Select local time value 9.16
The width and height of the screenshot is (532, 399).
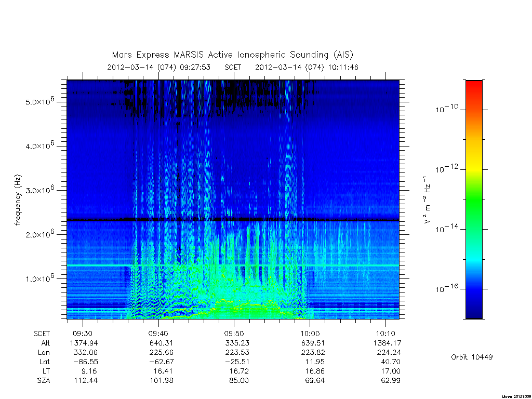coord(89,371)
